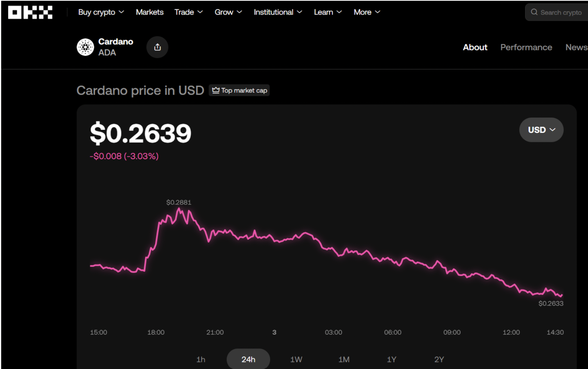Open the Buy crypto dropdown menu
The image size is (588, 369).
pos(101,12)
